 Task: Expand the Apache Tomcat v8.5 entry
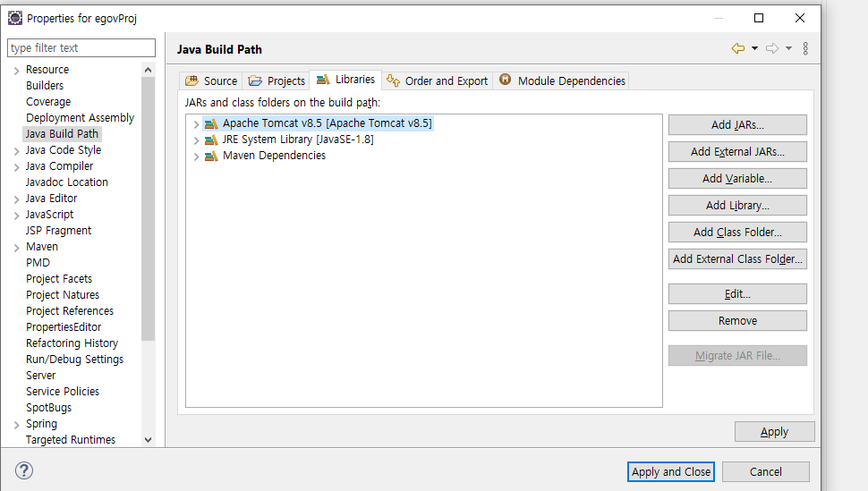click(x=196, y=124)
